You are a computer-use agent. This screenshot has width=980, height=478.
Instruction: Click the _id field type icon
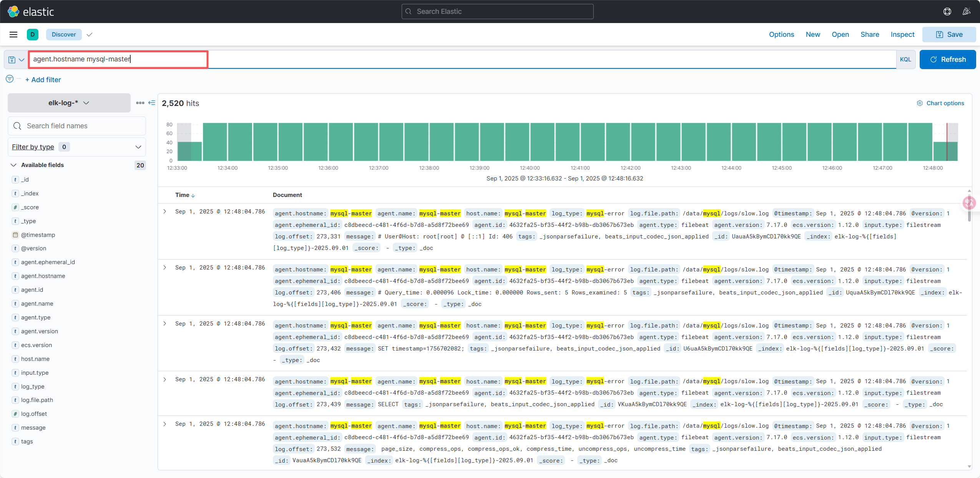coord(15,180)
